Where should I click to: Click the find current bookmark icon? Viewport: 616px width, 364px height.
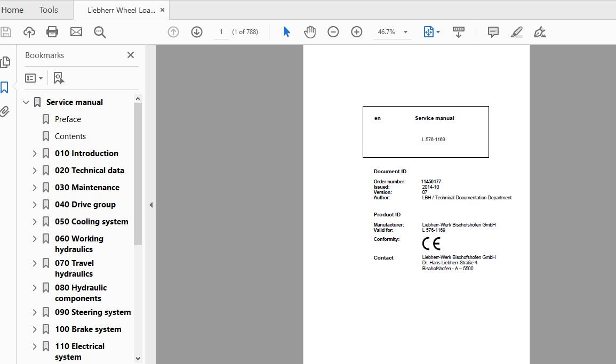59,78
